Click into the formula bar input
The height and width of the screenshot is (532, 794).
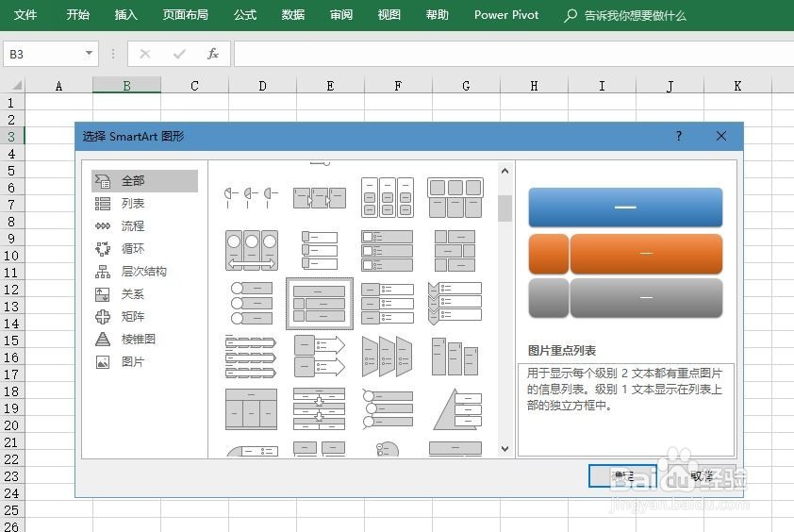[514, 54]
